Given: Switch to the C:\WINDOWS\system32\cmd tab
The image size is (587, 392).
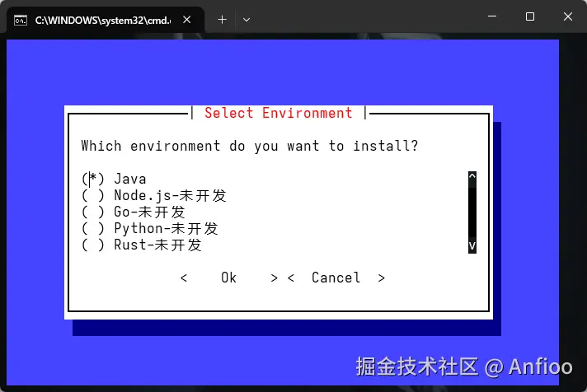Looking at the screenshot, I should pyautogui.click(x=106, y=21).
